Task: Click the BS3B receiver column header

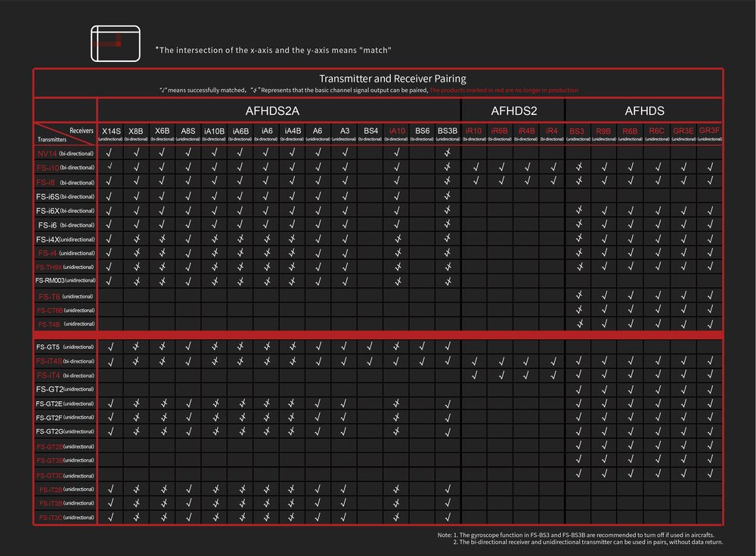Action: pos(448,134)
